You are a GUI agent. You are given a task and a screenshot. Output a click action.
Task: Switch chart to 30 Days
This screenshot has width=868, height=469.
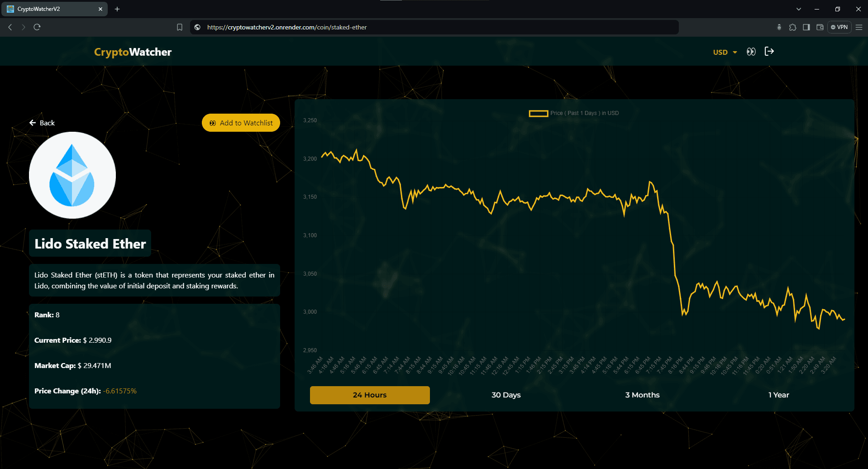(x=506, y=395)
